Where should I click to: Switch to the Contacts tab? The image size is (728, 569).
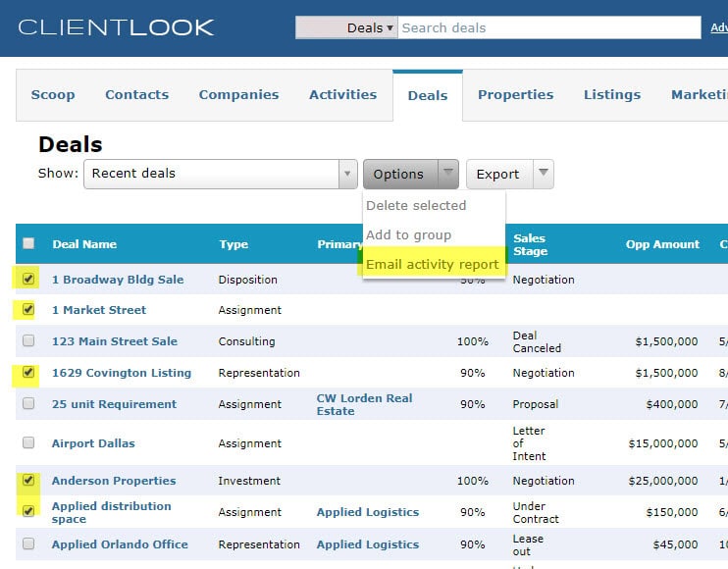point(137,95)
